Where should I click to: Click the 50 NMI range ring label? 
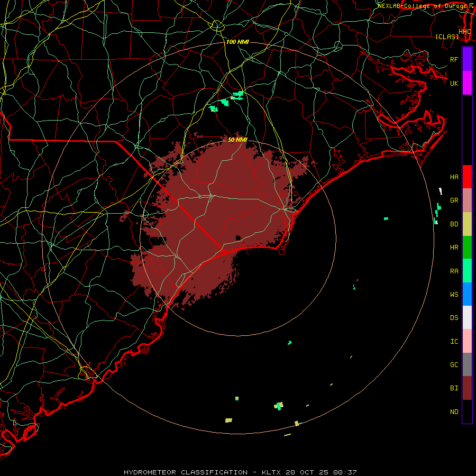pyautogui.click(x=237, y=140)
